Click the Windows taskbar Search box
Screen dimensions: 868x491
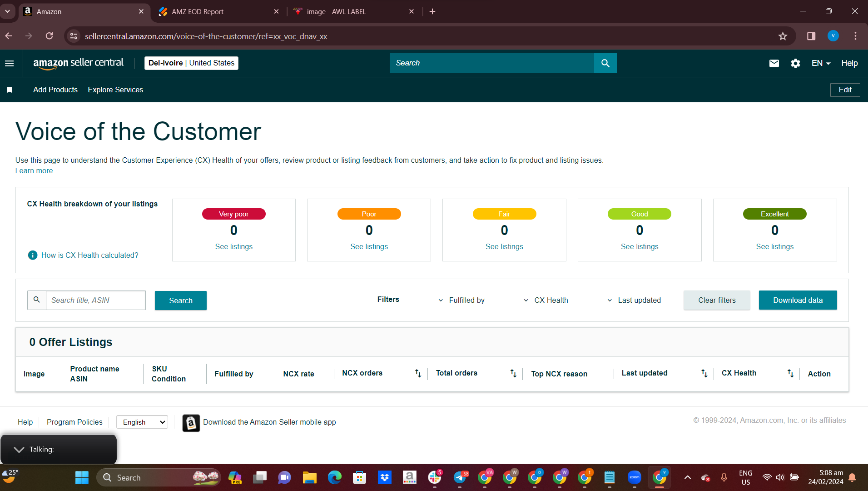coord(159,478)
